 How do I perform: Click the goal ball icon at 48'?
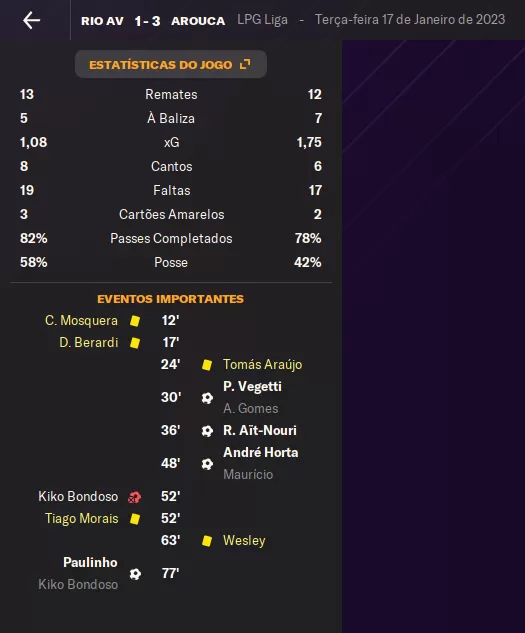coord(207,464)
